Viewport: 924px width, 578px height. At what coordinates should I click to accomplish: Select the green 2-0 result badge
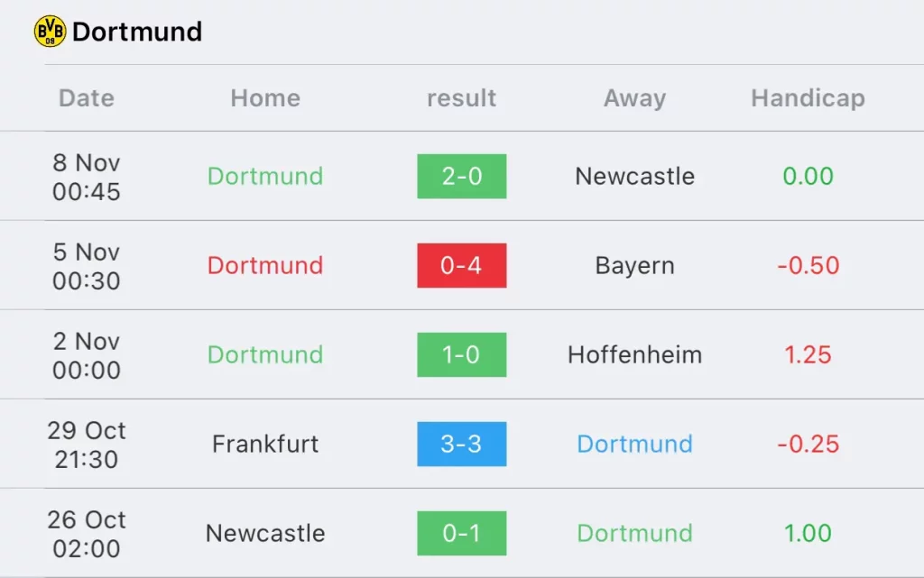click(461, 176)
